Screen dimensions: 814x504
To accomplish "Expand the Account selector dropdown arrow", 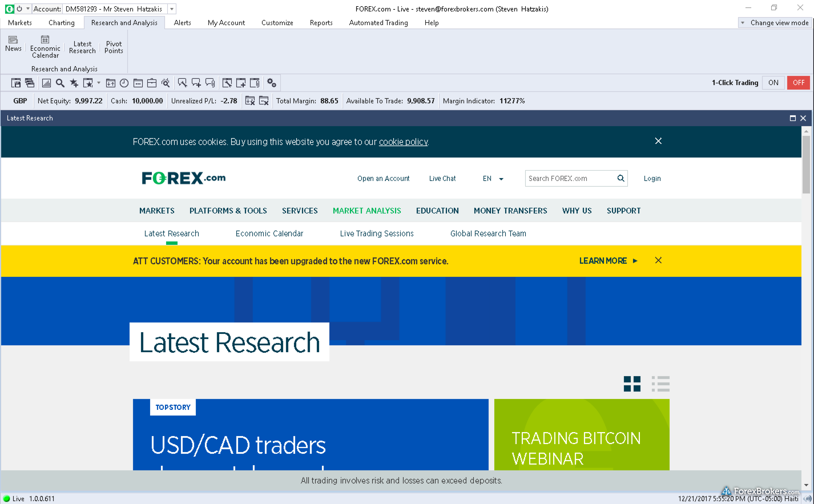I will pyautogui.click(x=171, y=9).
